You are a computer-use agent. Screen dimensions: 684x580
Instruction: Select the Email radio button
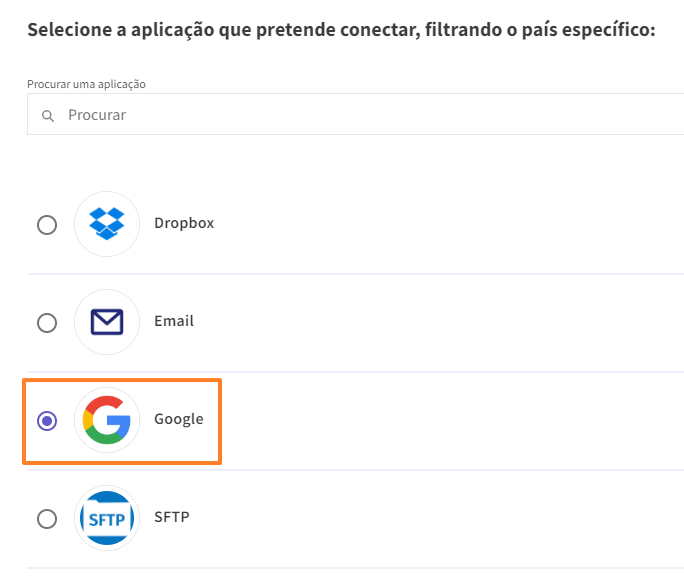pyautogui.click(x=47, y=323)
